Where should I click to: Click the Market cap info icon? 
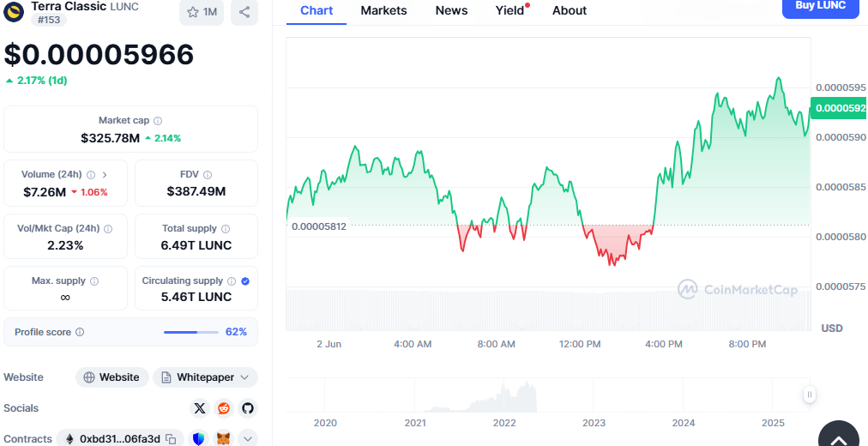tap(158, 121)
